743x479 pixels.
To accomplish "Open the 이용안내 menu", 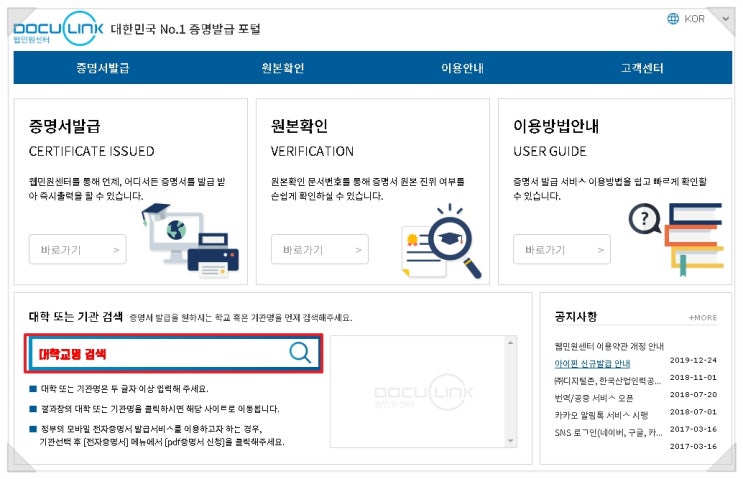I will pyautogui.click(x=462, y=68).
